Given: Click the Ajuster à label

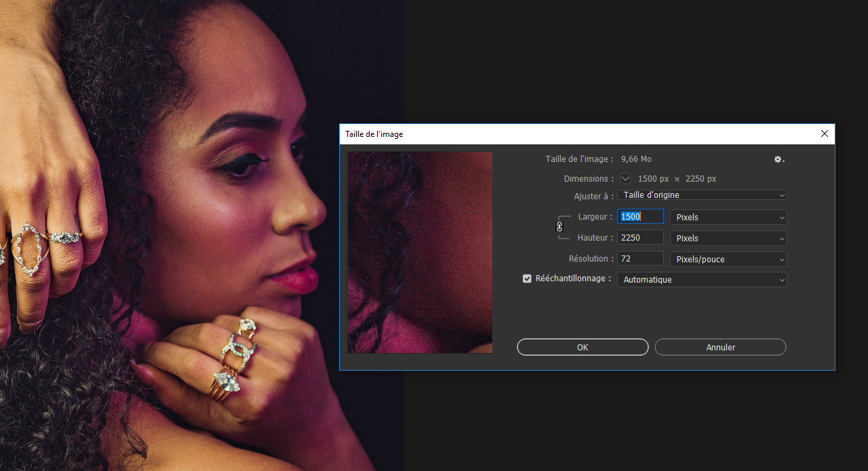Looking at the screenshot, I should click(x=594, y=196).
